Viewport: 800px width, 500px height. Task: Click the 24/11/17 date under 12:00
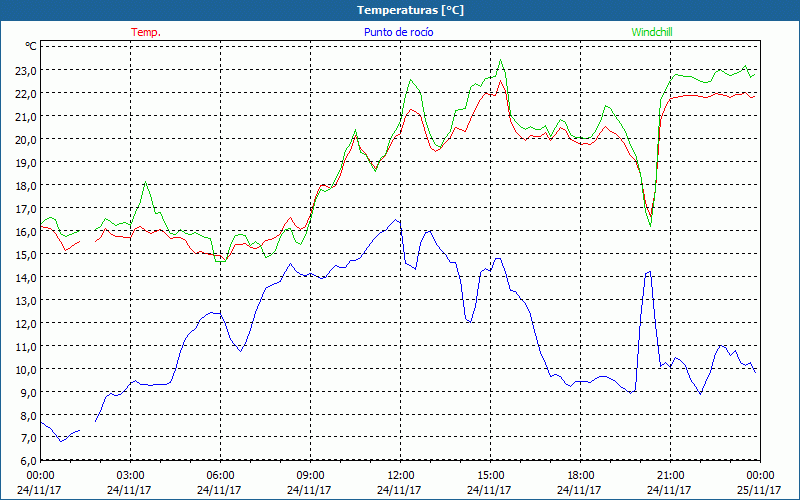point(399,490)
